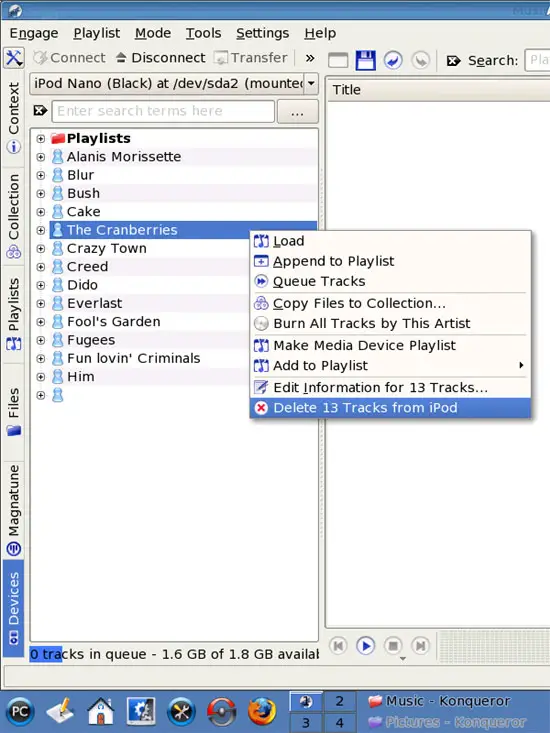Image resolution: width=550 pixels, height=733 pixels.
Task: Click the save playlist floppy icon
Action: 365,60
